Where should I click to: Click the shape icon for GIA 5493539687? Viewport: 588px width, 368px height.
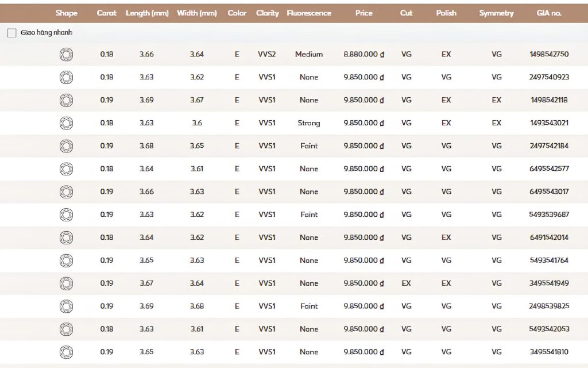pyautogui.click(x=67, y=215)
